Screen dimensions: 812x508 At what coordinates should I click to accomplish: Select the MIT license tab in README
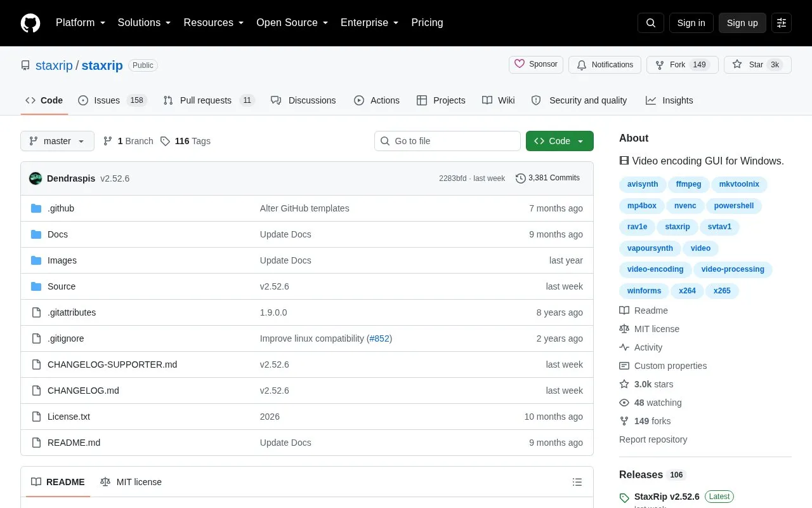tap(131, 482)
